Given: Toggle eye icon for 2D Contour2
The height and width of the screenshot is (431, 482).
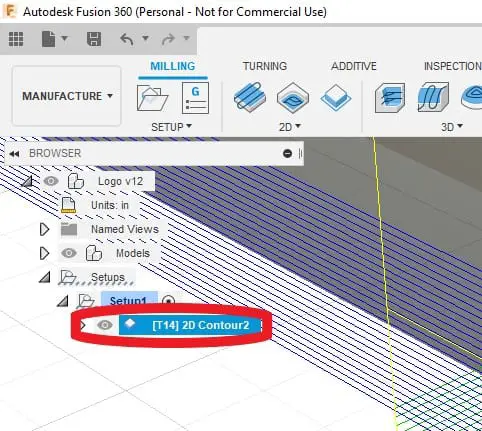Looking at the screenshot, I should 105,325.
